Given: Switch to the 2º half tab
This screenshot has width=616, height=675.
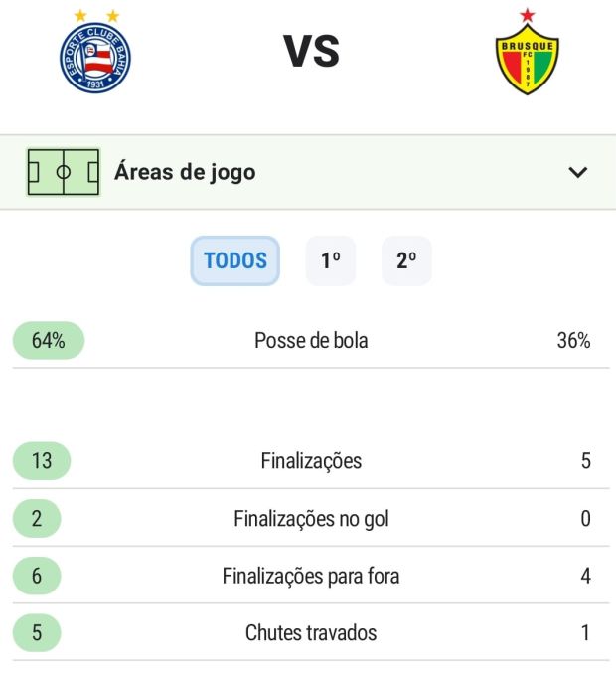Looking at the screenshot, I should (406, 261).
